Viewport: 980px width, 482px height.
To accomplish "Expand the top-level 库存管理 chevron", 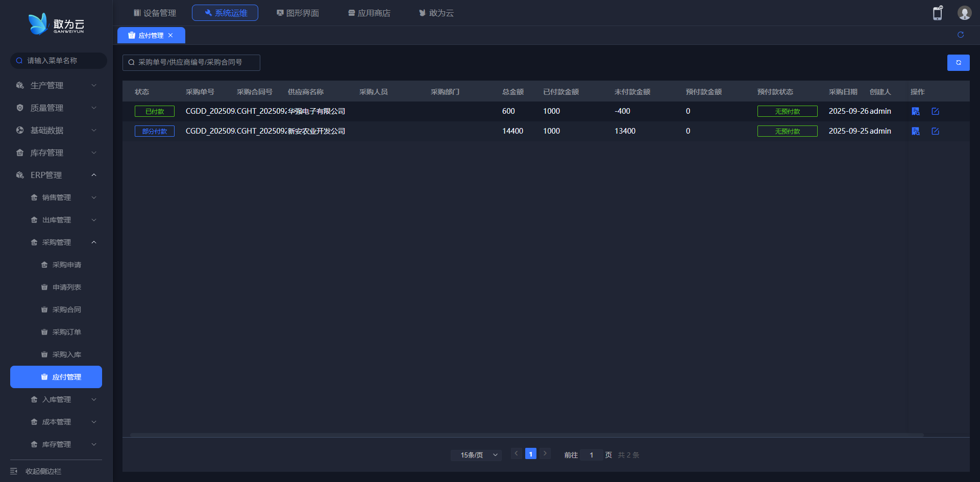I will click(94, 153).
